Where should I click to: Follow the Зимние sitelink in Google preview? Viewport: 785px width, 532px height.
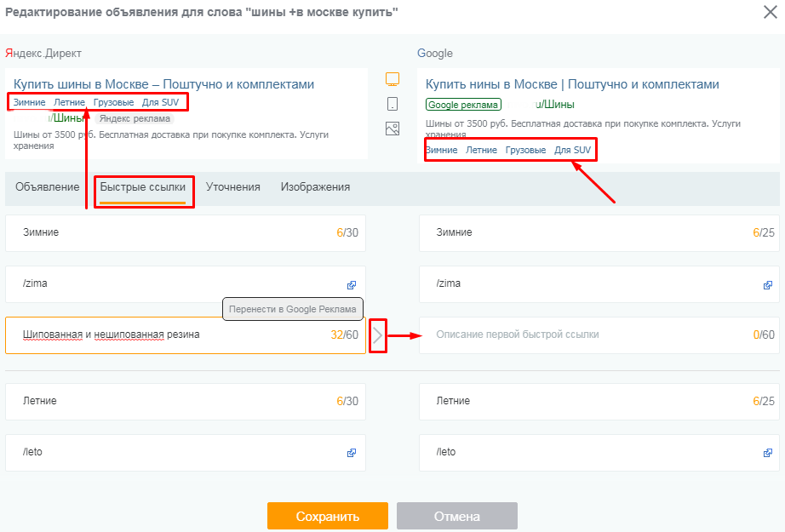pos(442,150)
